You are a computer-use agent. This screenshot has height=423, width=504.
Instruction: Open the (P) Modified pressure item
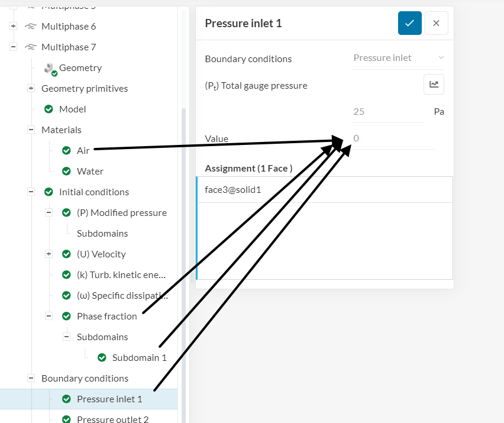pos(121,212)
